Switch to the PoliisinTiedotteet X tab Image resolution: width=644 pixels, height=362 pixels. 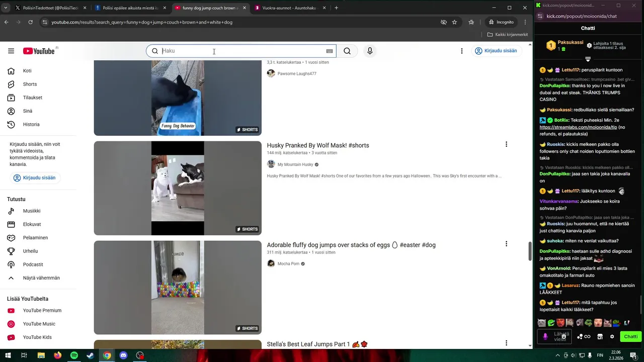click(x=50, y=8)
